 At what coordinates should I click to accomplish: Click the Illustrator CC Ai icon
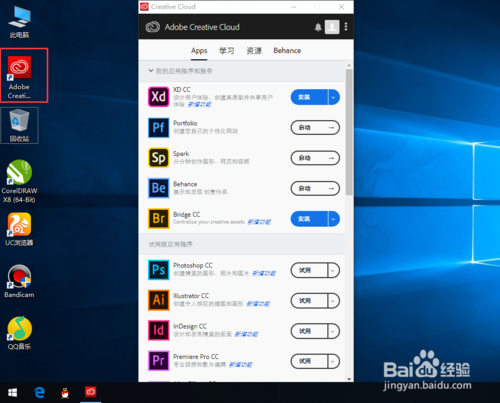(x=159, y=300)
